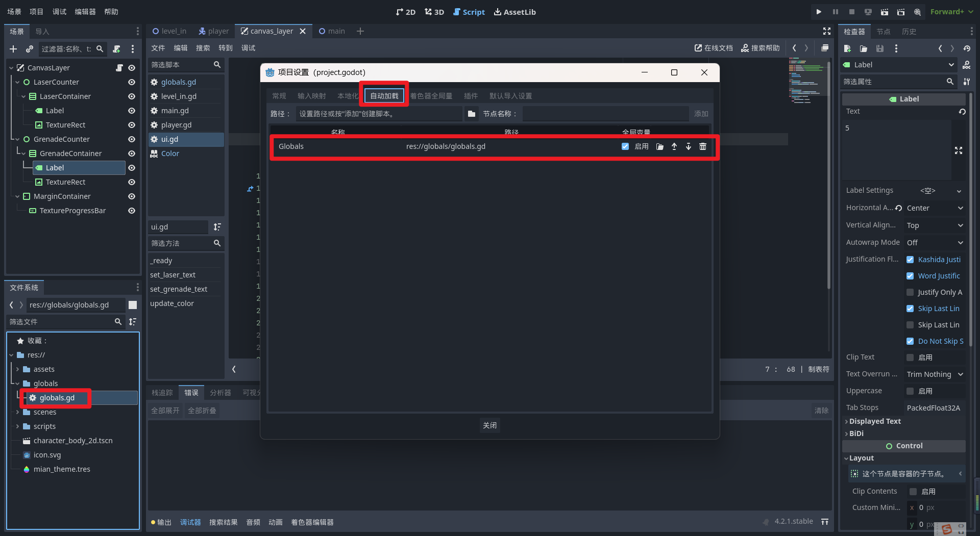980x536 pixels.
Task: Open the Output panel (输出)
Action: (x=161, y=522)
